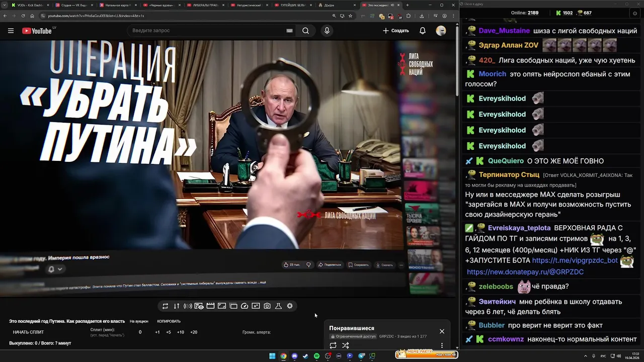
Task: Start voice search with microphone icon
Action: (327, 31)
